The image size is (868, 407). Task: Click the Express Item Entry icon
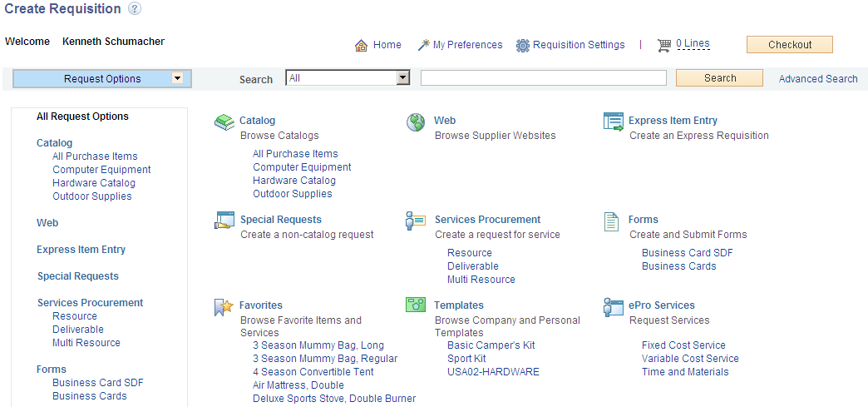[614, 122]
